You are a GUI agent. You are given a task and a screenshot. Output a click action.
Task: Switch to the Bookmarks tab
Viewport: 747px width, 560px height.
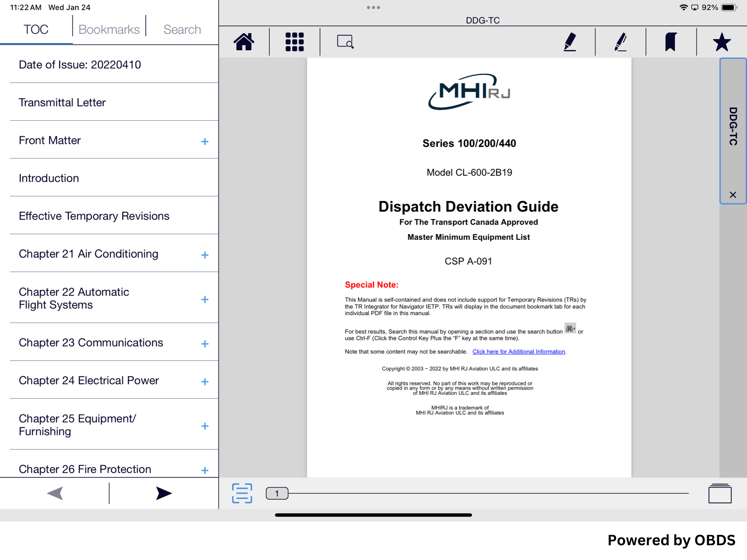pos(109,29)
